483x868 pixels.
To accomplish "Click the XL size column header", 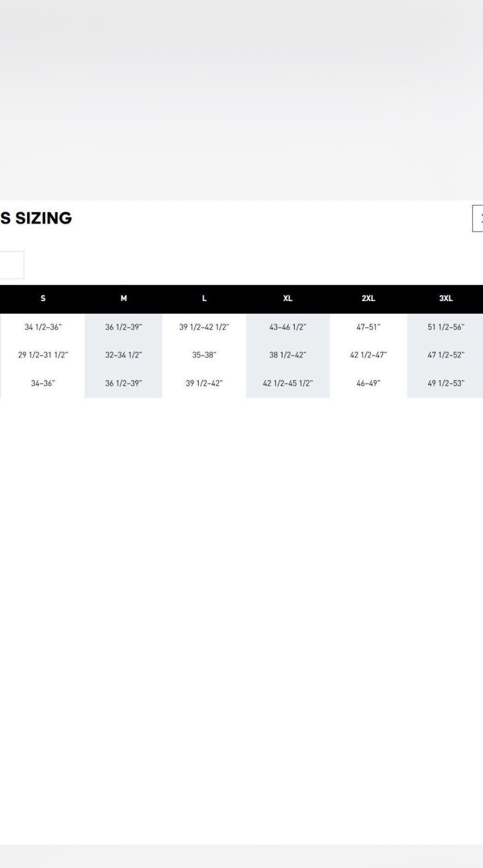I will pos(288,298).
